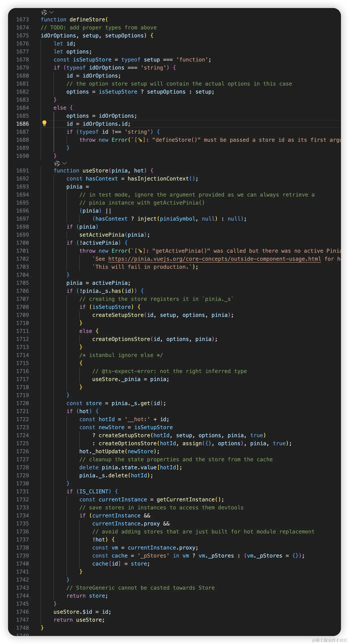Click line number 1691 in the gutter

tap(23, 170)
